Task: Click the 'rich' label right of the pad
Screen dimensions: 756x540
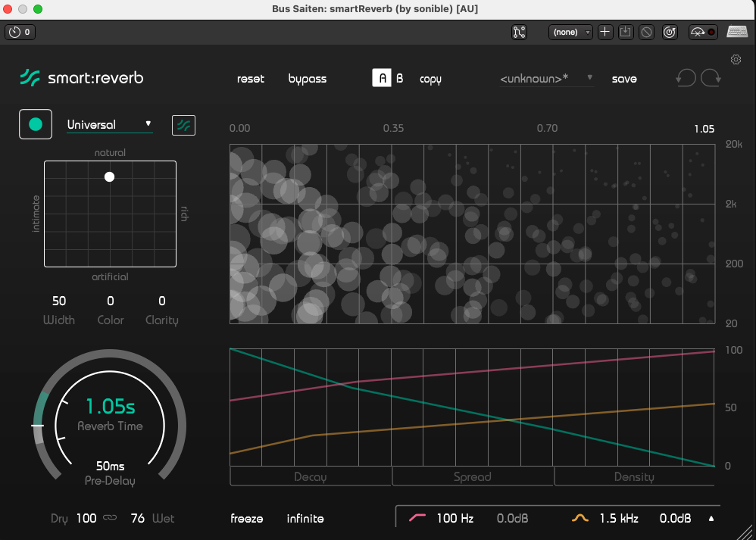Action: (183, 214)
